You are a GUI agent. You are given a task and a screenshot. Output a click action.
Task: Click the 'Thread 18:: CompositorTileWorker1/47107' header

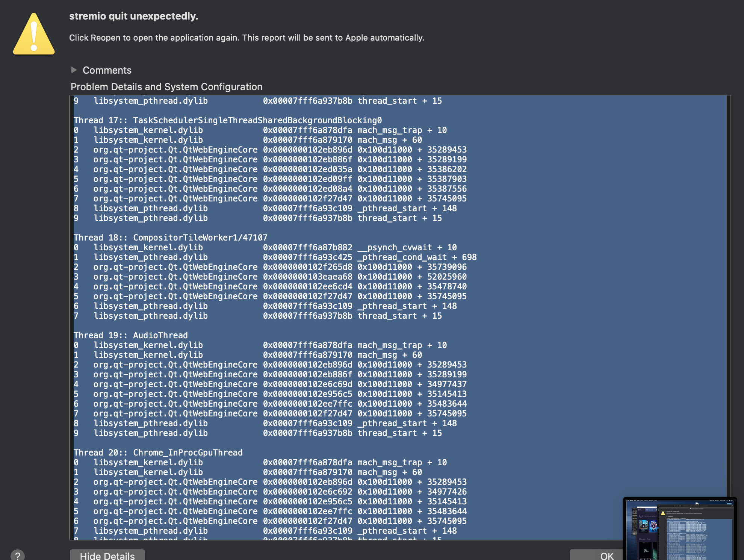pos(171,238)
